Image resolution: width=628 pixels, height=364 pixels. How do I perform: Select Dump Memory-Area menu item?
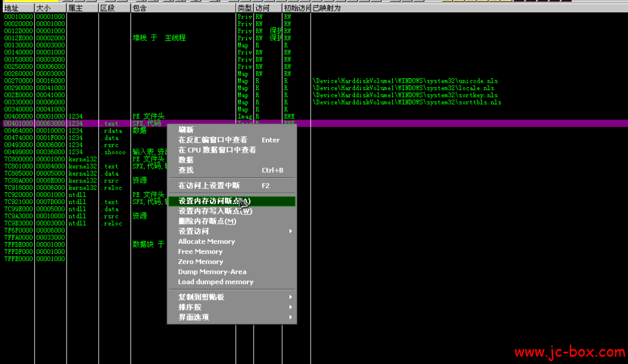click(212, 272)
